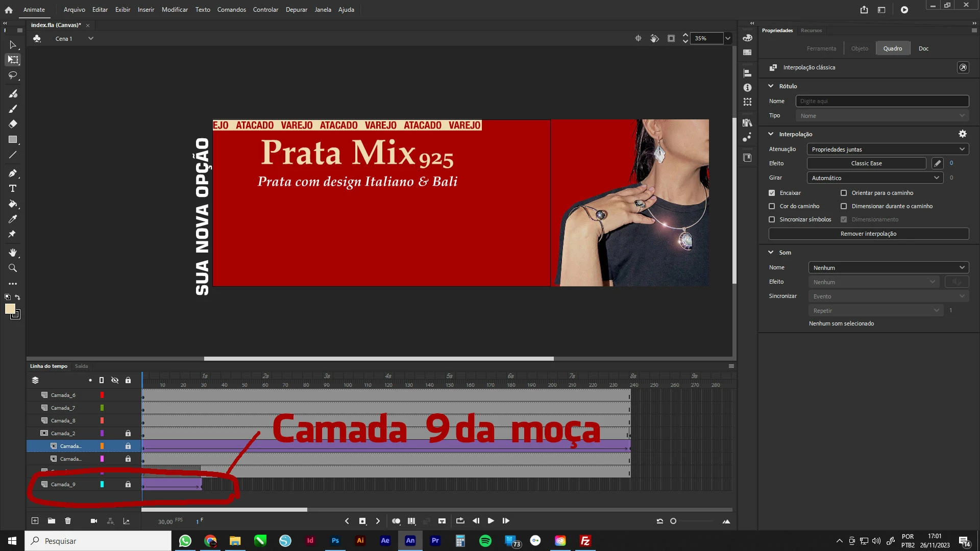The height and width of the screenshot is (551, 980).
Task: Select the Zoom tool
Action: pos(13,268)
